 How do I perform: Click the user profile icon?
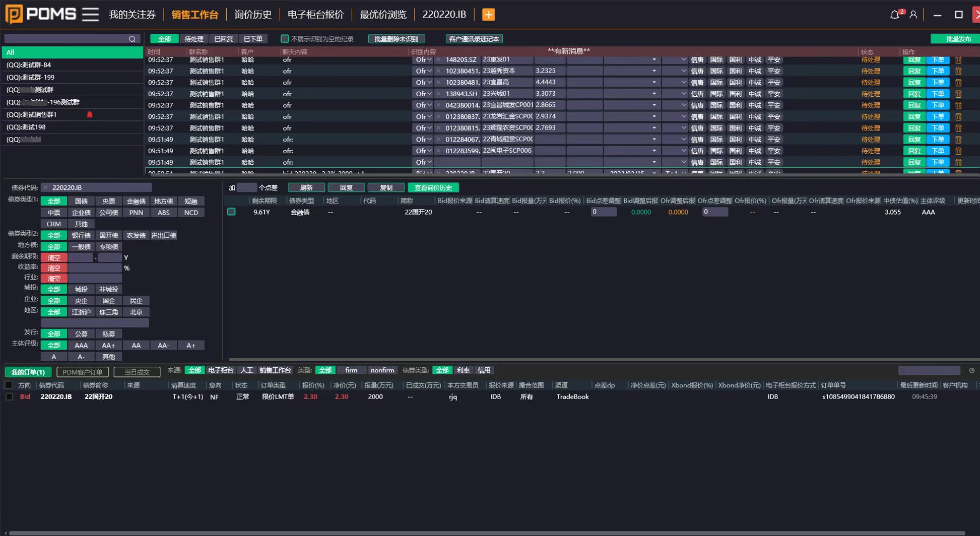point(913,14)
